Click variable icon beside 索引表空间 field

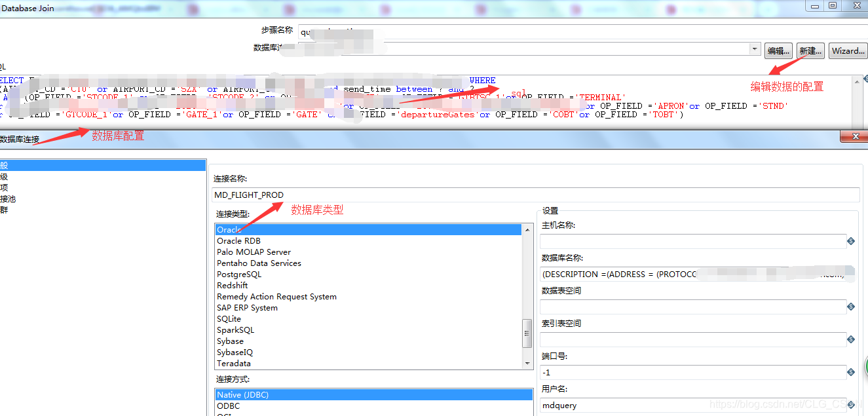851,339
